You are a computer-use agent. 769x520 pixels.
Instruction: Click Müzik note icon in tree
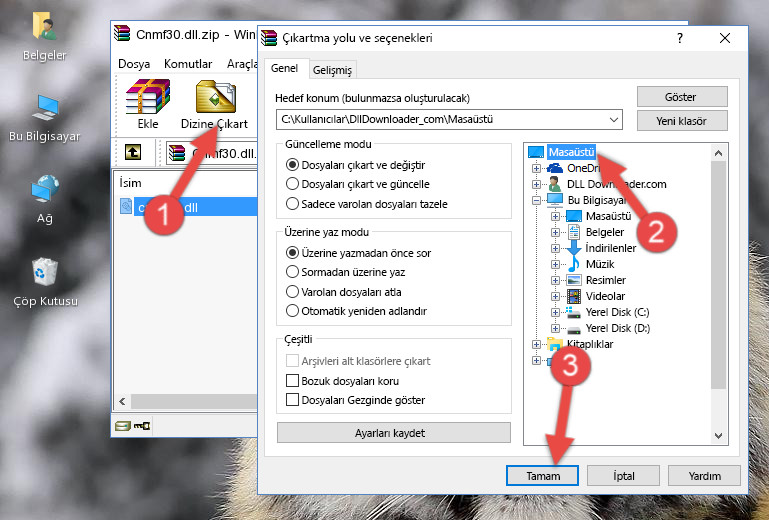point(574,264)
